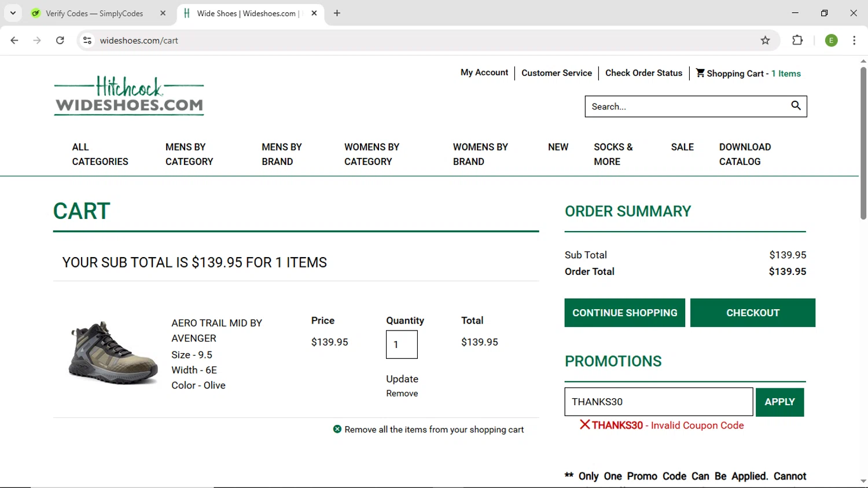The height and width of the screenshot is (488, 868).
Task: Click the address bar URL wideshoes.com/cart
Action: pyautogui.click(x=139, y=41)
